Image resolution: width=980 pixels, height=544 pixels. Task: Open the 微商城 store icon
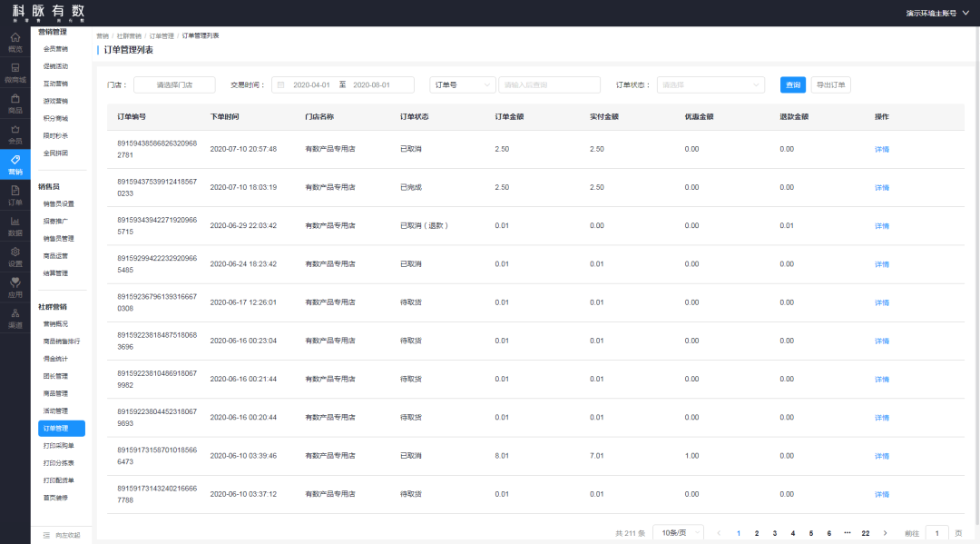click(15, 67)
